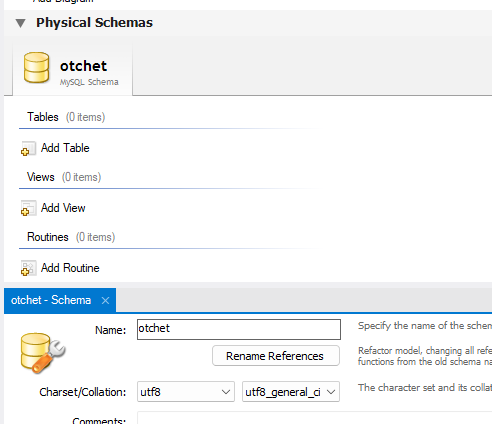The image size is (492, 424).
Task: Open the utf8_general_ci collation dropdown
Action: click(291, 392)
